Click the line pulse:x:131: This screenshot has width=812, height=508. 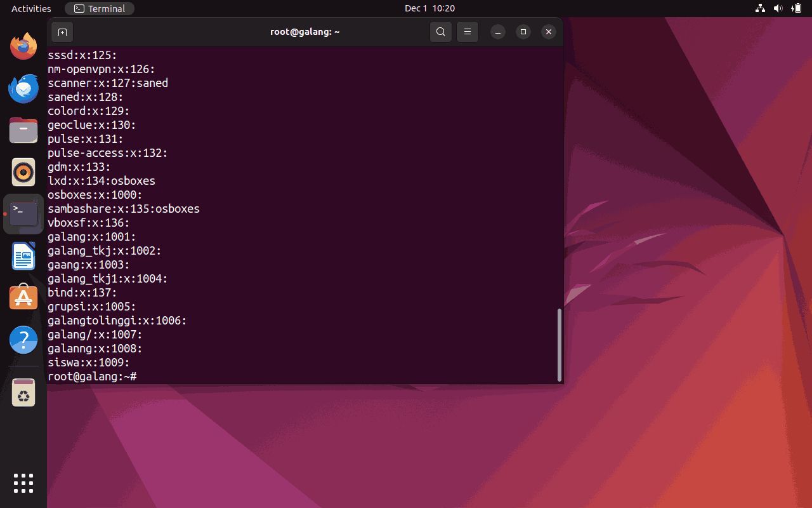pos(86,139)
